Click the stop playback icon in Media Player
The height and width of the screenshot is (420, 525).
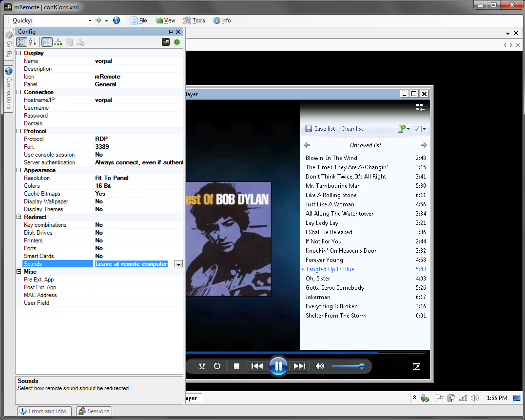point(236,365)
